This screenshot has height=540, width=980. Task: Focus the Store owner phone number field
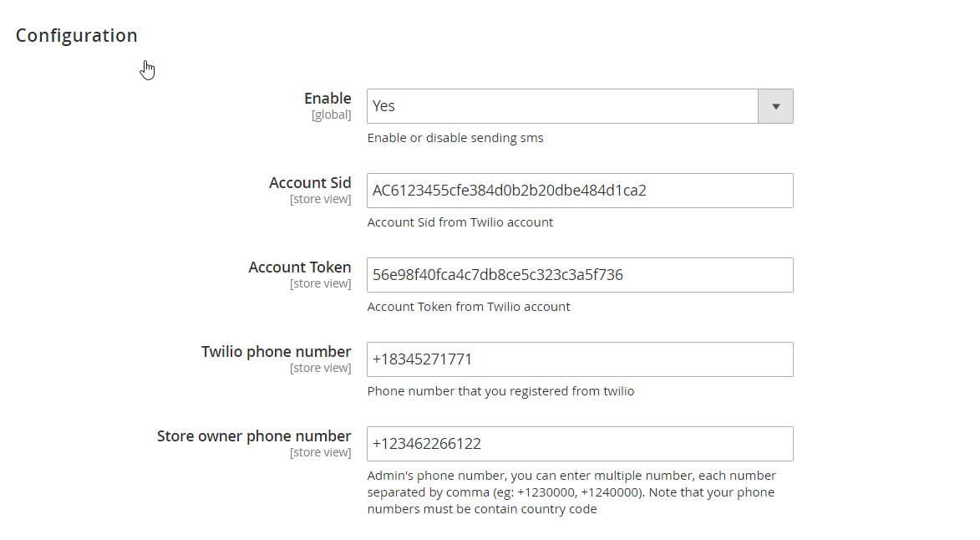[580, 444]
